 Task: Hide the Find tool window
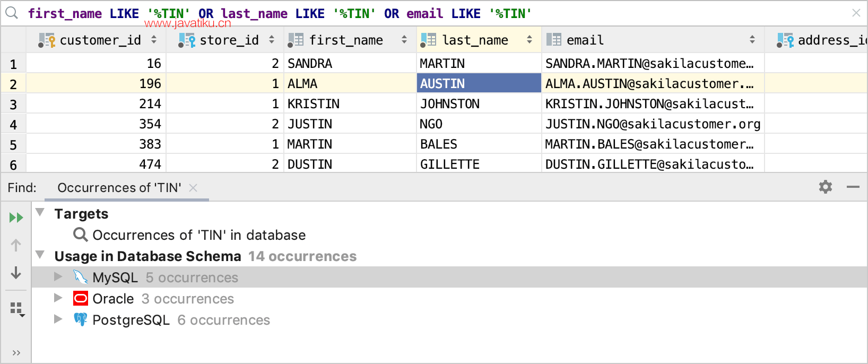(853, 187)
